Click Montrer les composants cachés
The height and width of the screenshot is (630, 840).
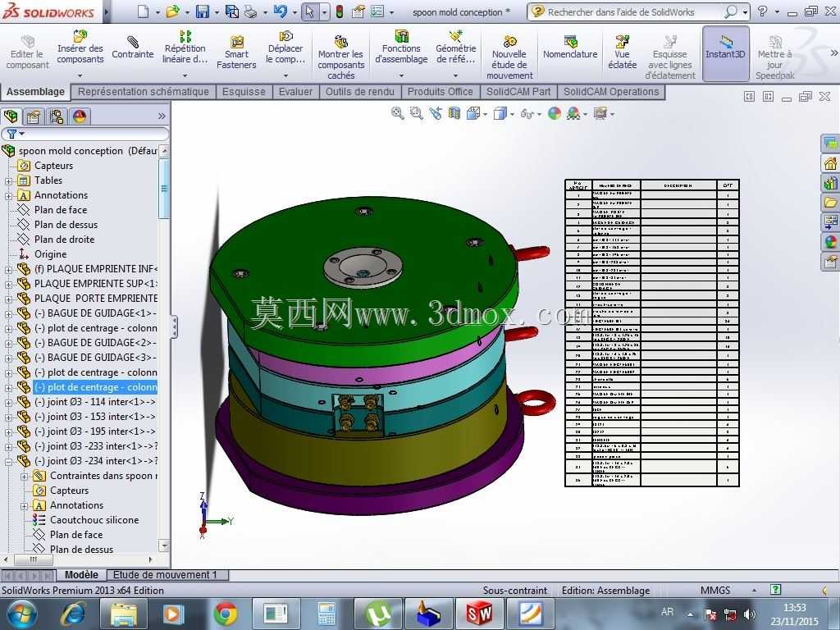pos(340,57)
